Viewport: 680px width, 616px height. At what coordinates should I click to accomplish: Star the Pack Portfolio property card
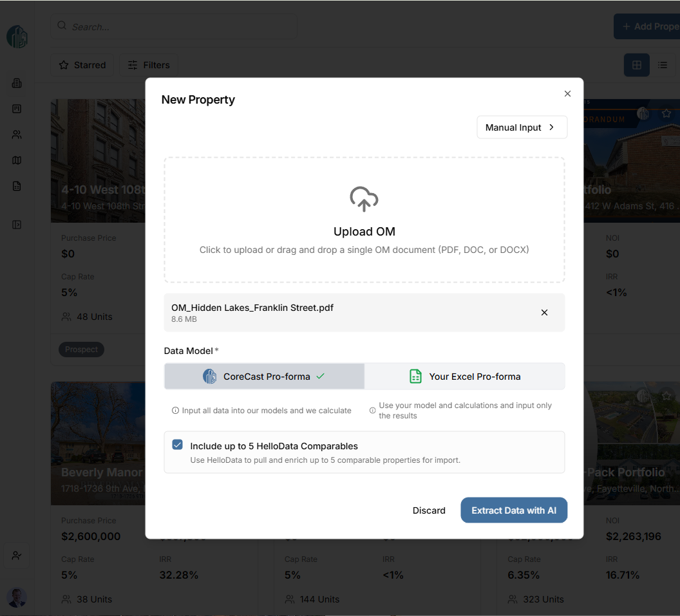click(x=666, y=396)
